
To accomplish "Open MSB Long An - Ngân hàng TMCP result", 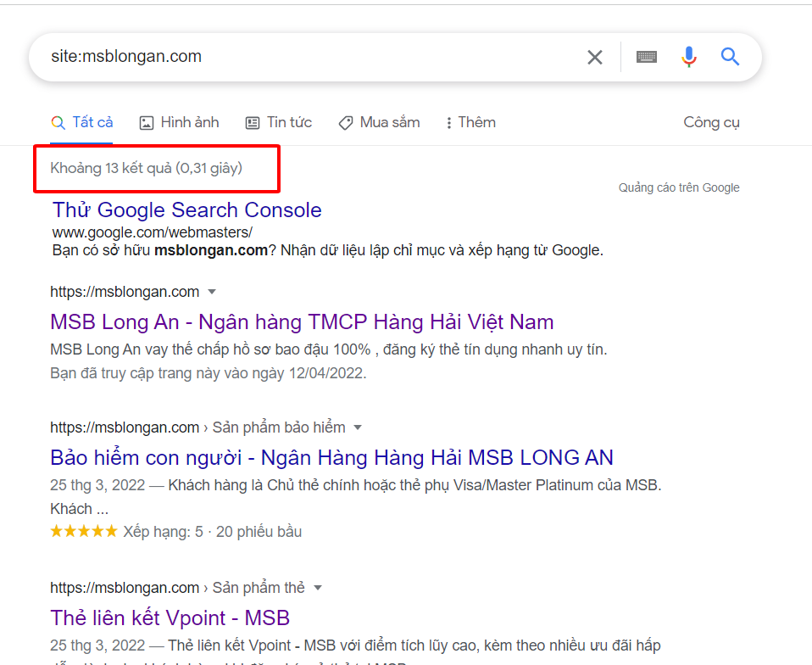I will tap(302, 321).
